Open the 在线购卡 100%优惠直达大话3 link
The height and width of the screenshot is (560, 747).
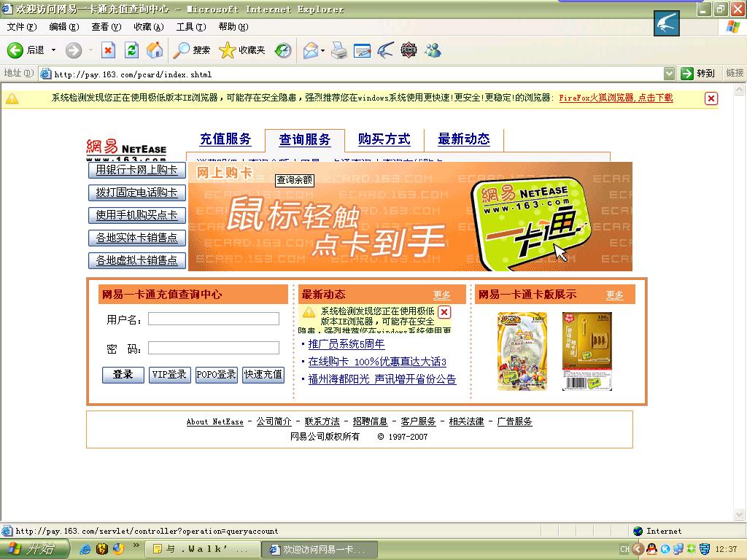tap(377, 362)
